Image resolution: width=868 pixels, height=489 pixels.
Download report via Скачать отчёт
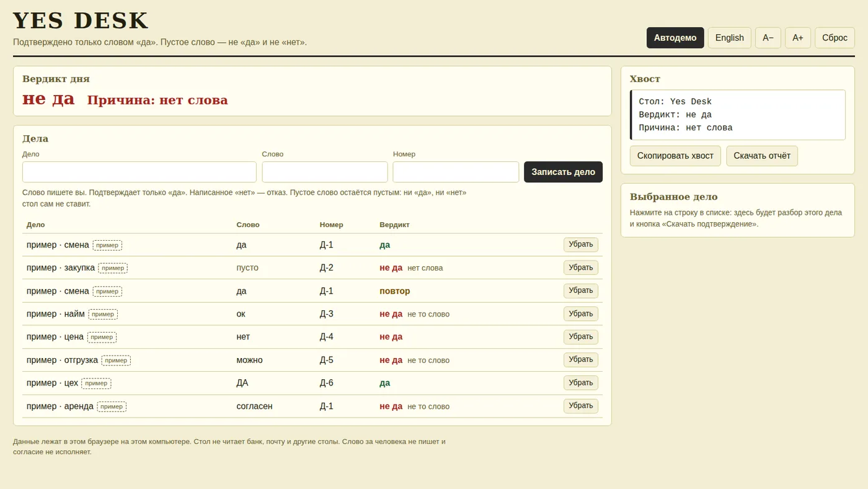pyautogui.click(x=762, y=156)
